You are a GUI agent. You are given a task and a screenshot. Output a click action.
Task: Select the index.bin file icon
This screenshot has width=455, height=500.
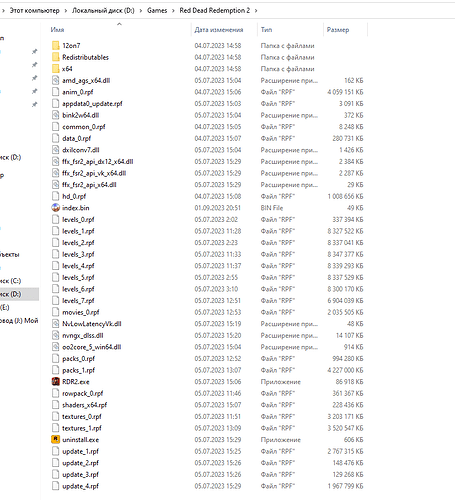tap(55, 208)
